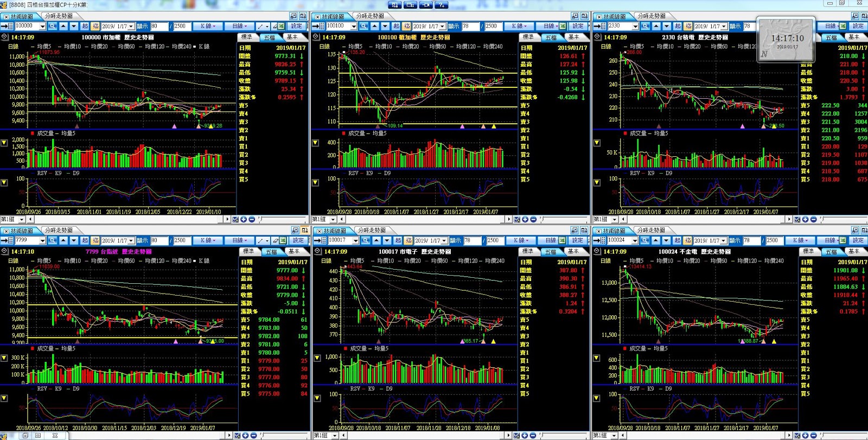Click search magnifier icon in 100000 chart toolbar
Viewport: 868px width, 440px height.
(53, 26)
